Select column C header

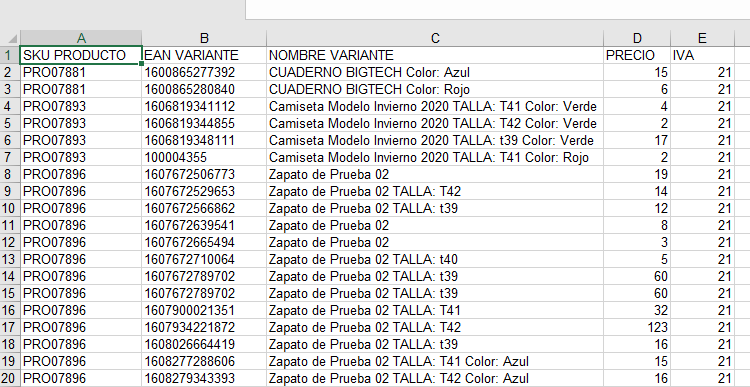[x=435, y=38]
